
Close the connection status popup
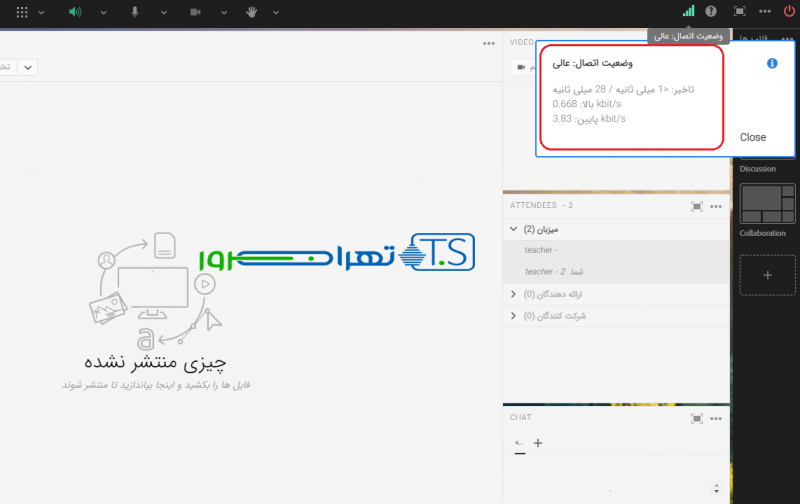[x=752, y=137]
